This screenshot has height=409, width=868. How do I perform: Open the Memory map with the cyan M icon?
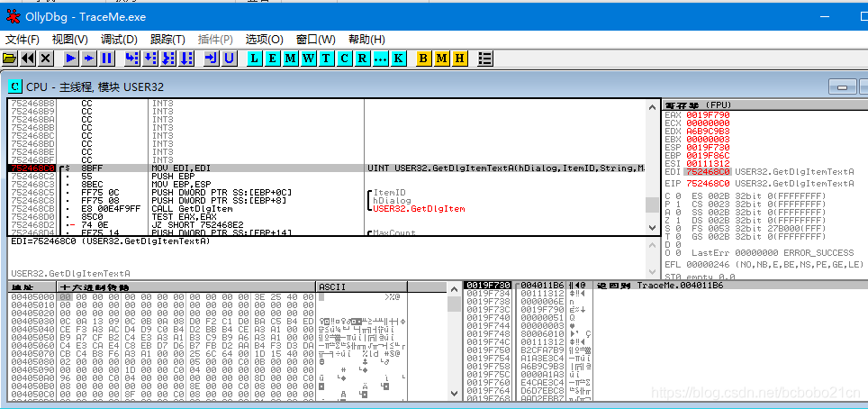(x=290, y=59)
